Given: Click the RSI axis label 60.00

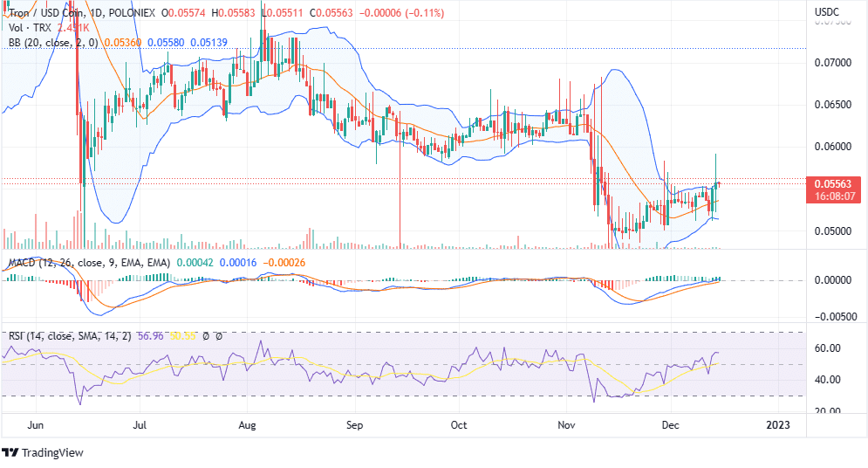Looking at the screenshot, I should (828, 348).
